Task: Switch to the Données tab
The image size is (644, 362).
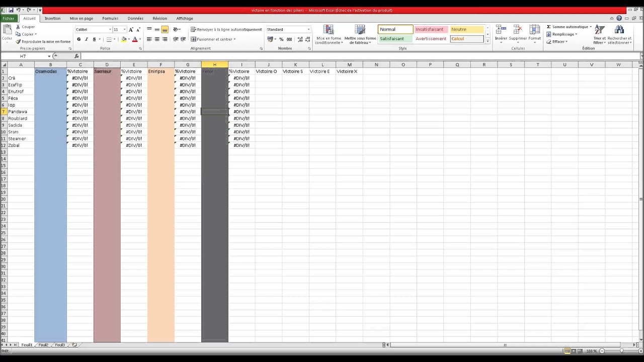Action: 135,19
